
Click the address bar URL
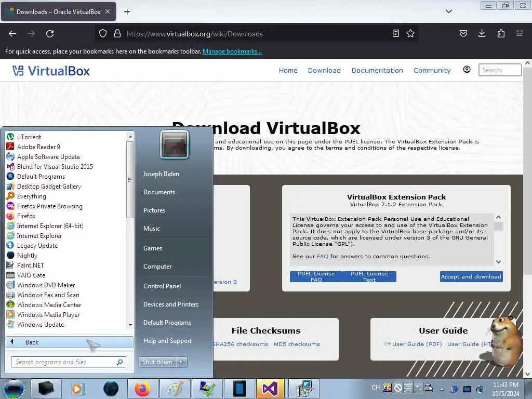tap(195, 34)
